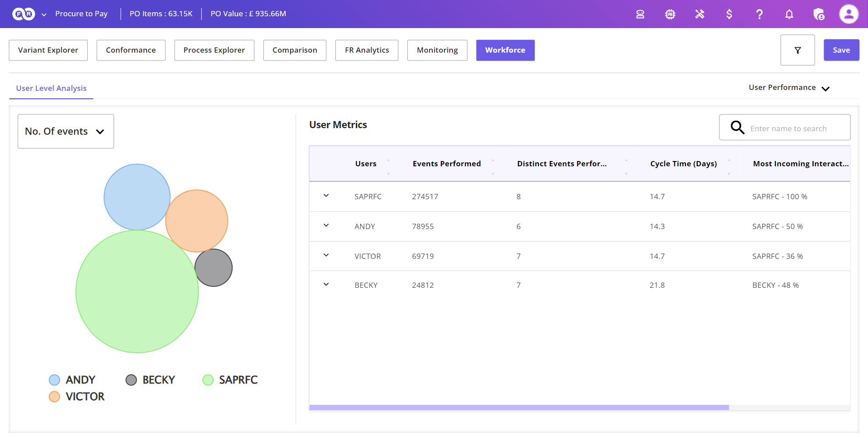Open the help question mark icon
This screenshot has width=868, height=437.
coord(759,14)
